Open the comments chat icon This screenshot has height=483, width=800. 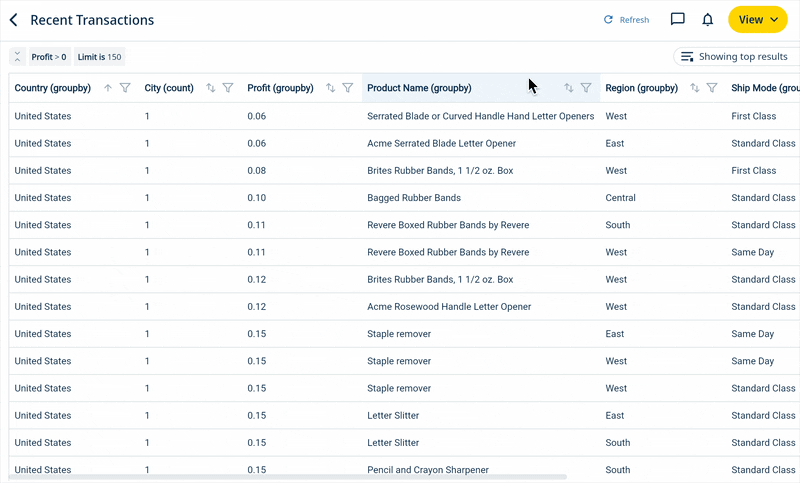[678, 19]
